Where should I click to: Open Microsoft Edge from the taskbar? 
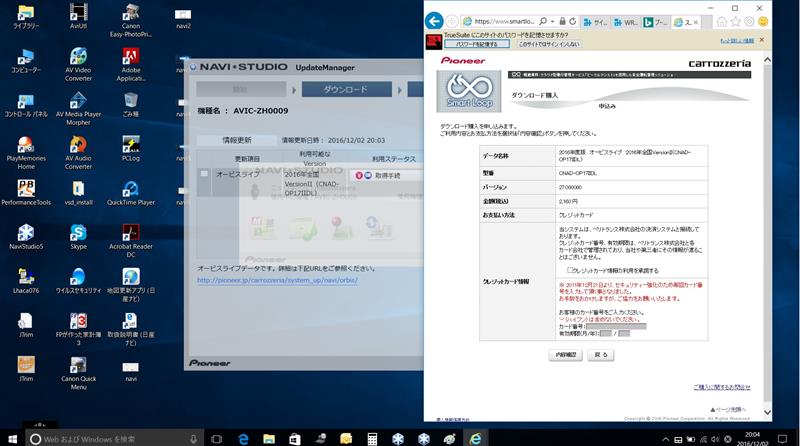(243, 439)
